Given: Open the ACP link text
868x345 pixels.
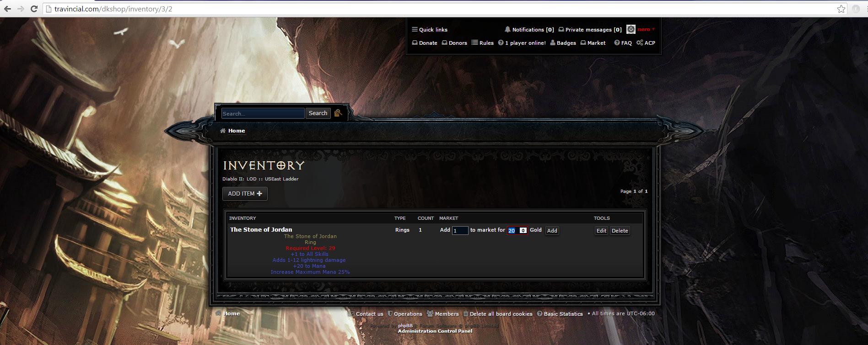Looking at the screenshot, I should (650, 43).
